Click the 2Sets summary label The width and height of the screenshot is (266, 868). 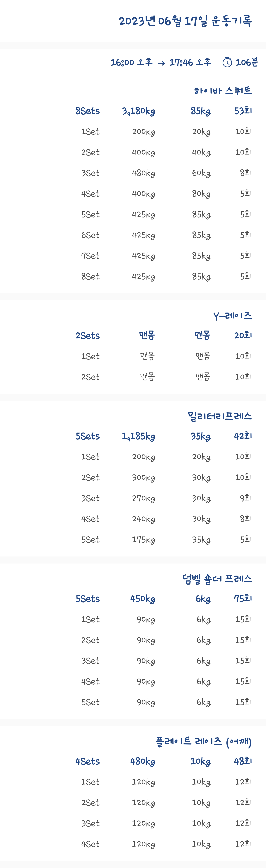click(x=88, y=336)
